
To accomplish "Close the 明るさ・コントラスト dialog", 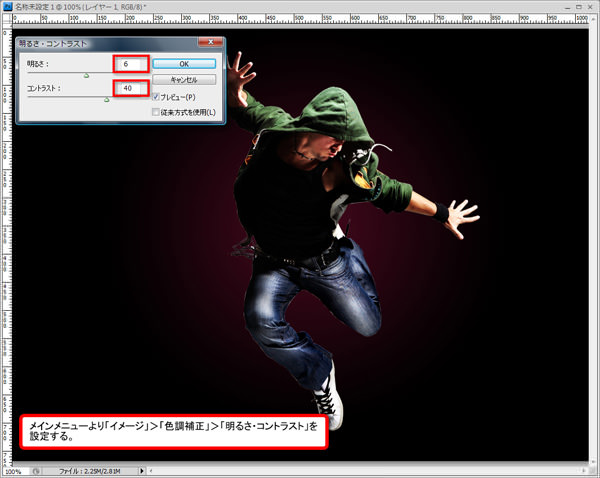I will (x=210, y=44).
